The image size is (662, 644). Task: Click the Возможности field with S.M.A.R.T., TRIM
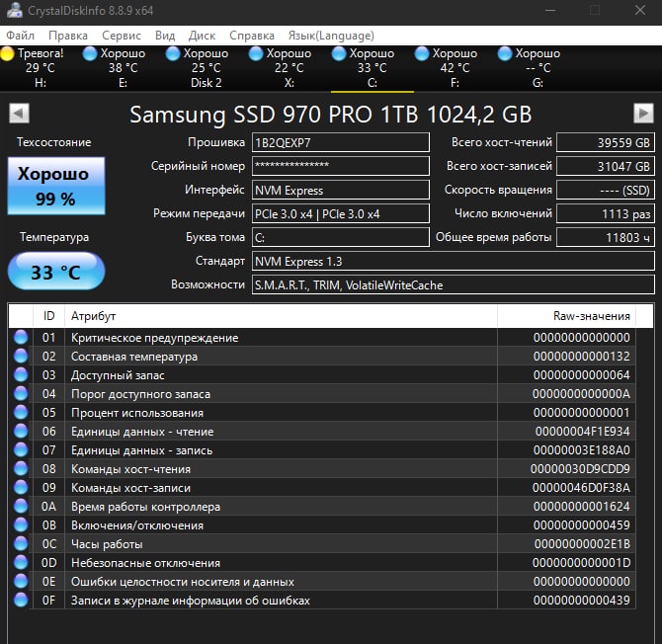click(454, 284)
